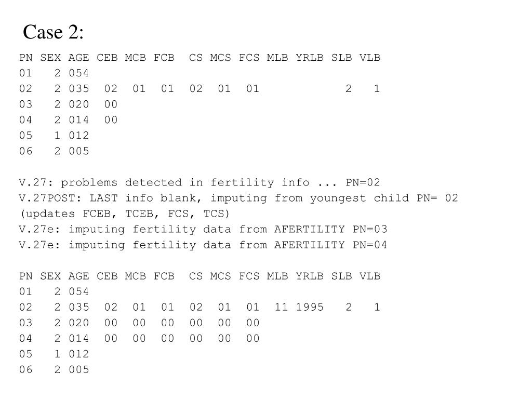Click the FCS header in bottom table
Image resolution: width=532 pixels, height=399 pixels.
[x=249, y=276]
